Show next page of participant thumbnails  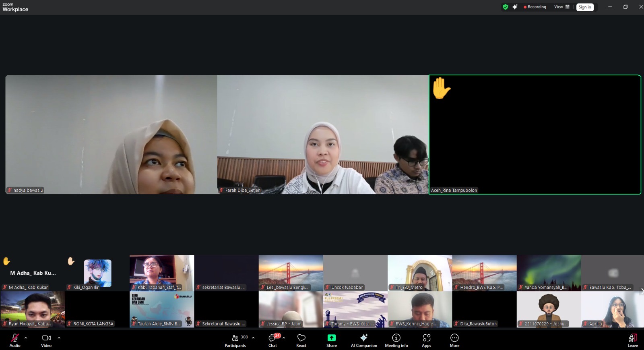click(641, 291)
